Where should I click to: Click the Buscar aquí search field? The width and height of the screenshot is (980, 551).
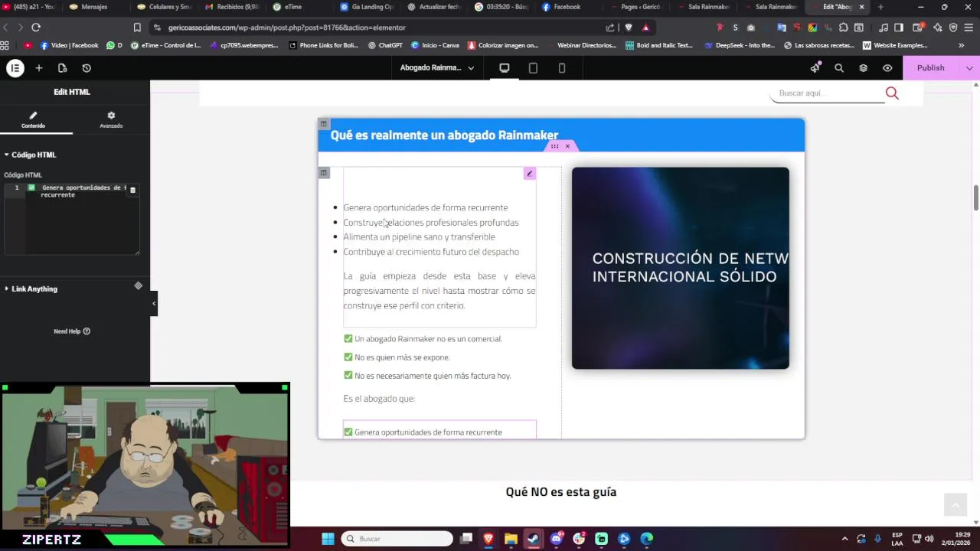click(x=828, y=93)
